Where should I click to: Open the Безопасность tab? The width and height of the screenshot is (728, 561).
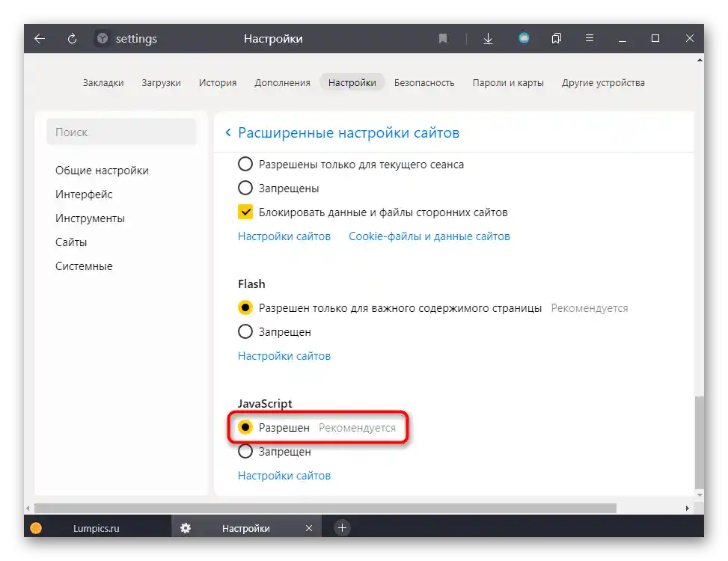[x=424, y=82]
